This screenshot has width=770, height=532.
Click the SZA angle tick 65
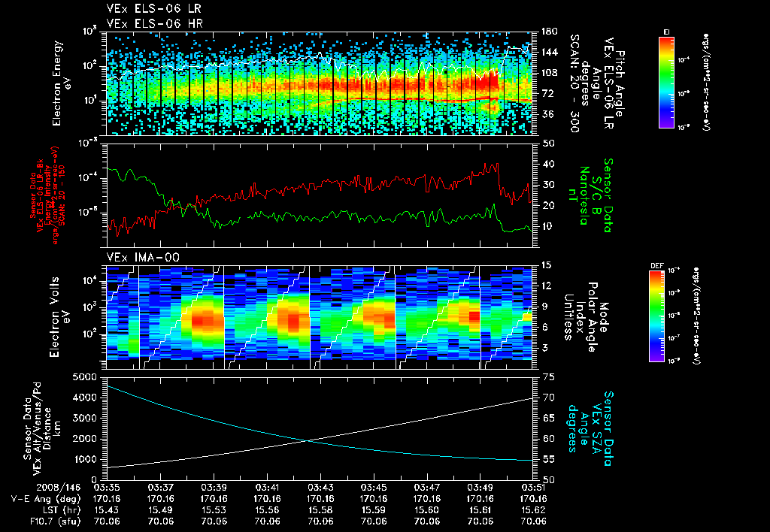(x=550, y=418)
